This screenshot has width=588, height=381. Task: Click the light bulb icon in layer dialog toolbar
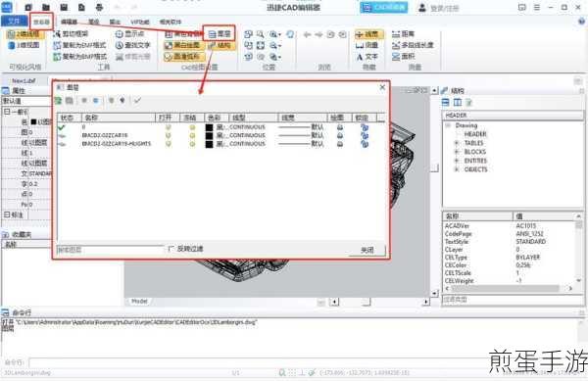pos(111,101)
